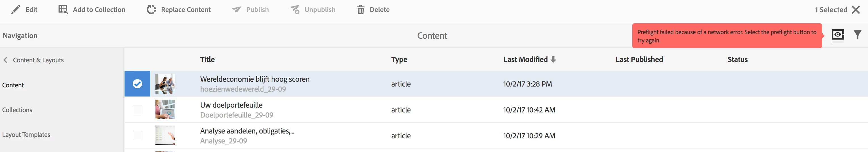Open Collections in the navigation panel
The image size is (868, 152).
17,110
